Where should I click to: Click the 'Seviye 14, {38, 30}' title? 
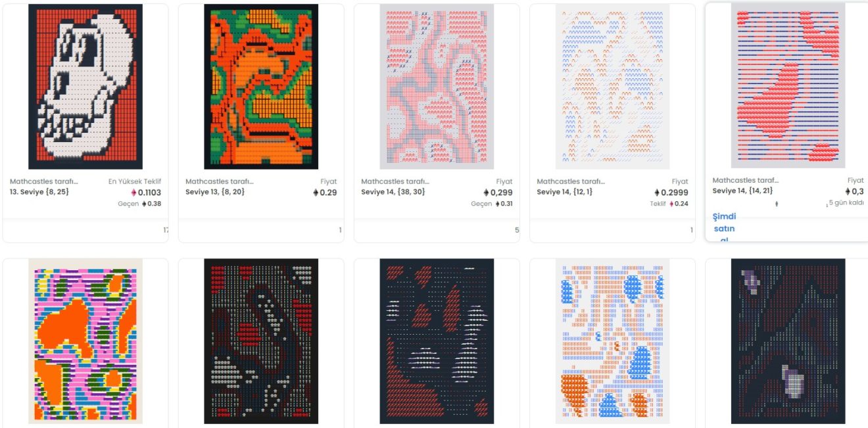(394, 192)
